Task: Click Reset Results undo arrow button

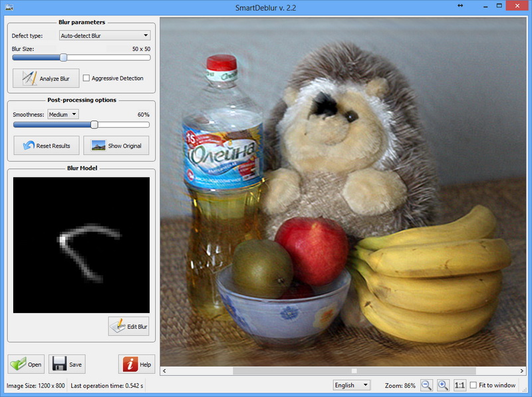Action: point(47,146)
